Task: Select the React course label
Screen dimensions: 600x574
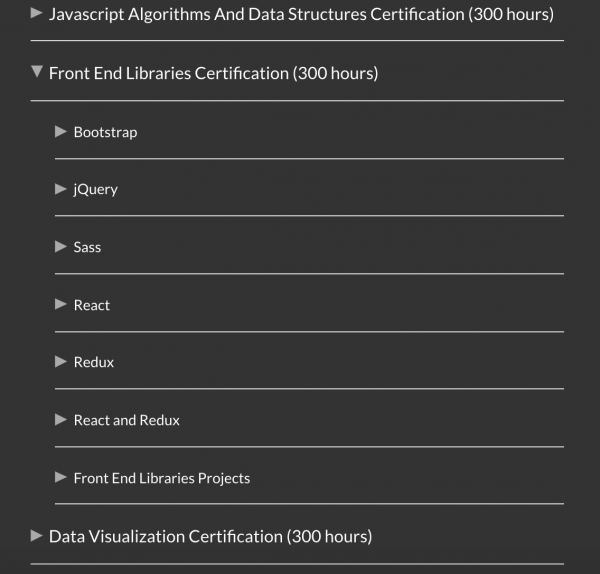Action: click(91, 305)
